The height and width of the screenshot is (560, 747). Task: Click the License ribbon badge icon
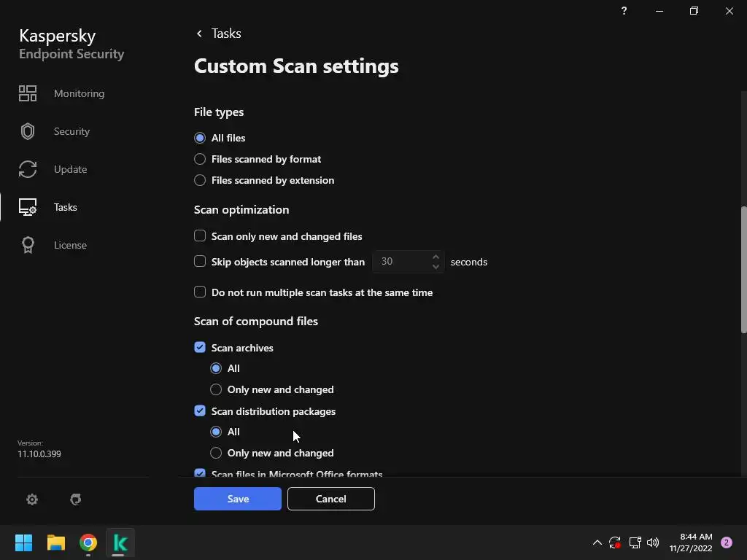point(28,245)
